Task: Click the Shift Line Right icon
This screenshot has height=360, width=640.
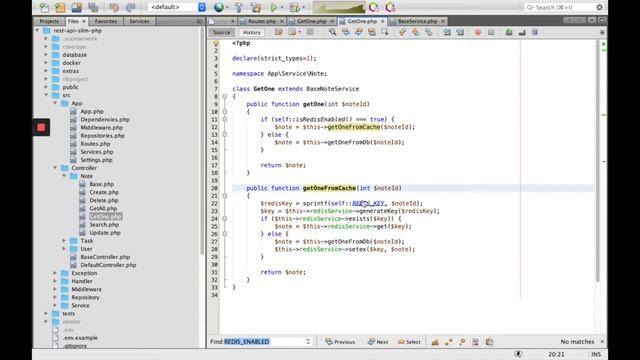Action: pos(460,32)
